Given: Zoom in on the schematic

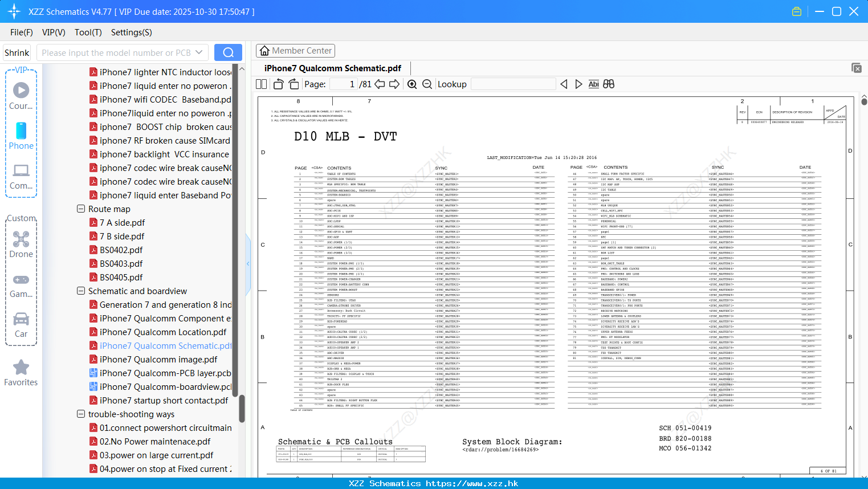Looking at the screenshot, I should click(x=412, y=84).
